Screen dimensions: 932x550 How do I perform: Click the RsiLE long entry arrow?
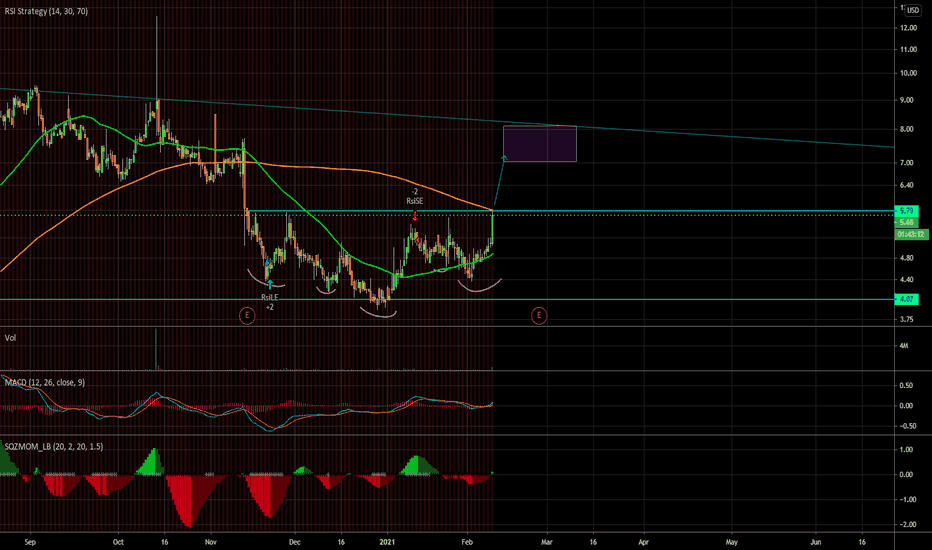[269, 284]
